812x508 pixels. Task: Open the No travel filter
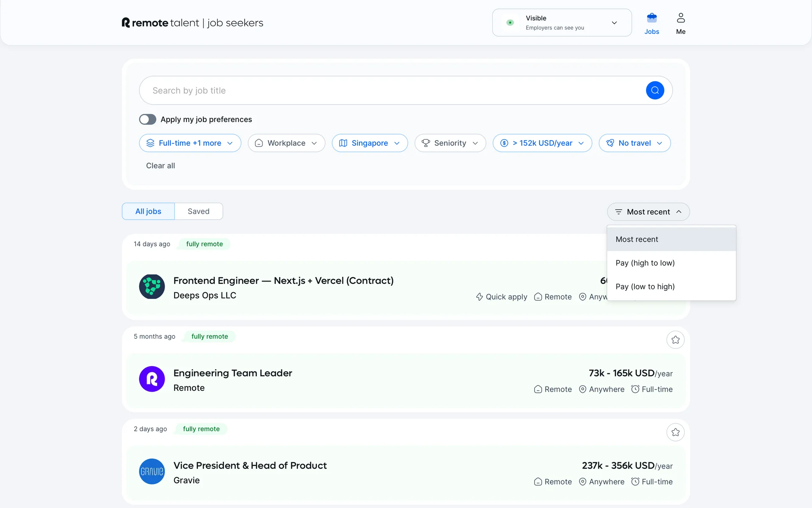(634, 143)
